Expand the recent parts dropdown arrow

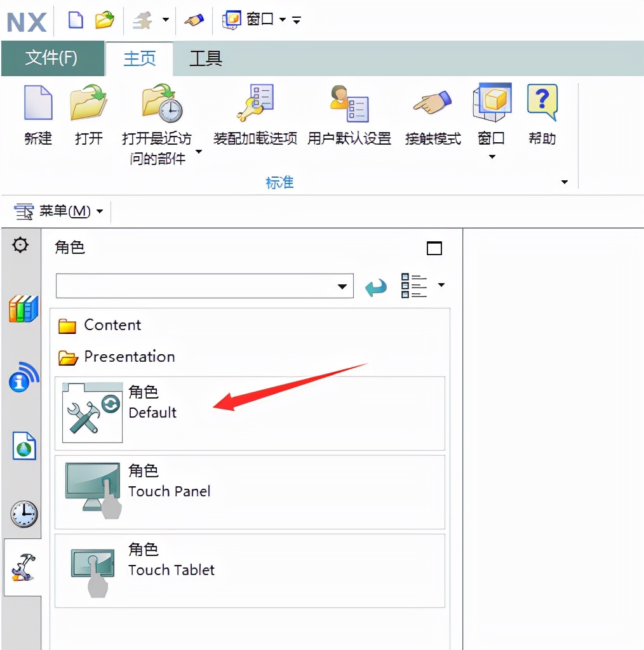199,152
